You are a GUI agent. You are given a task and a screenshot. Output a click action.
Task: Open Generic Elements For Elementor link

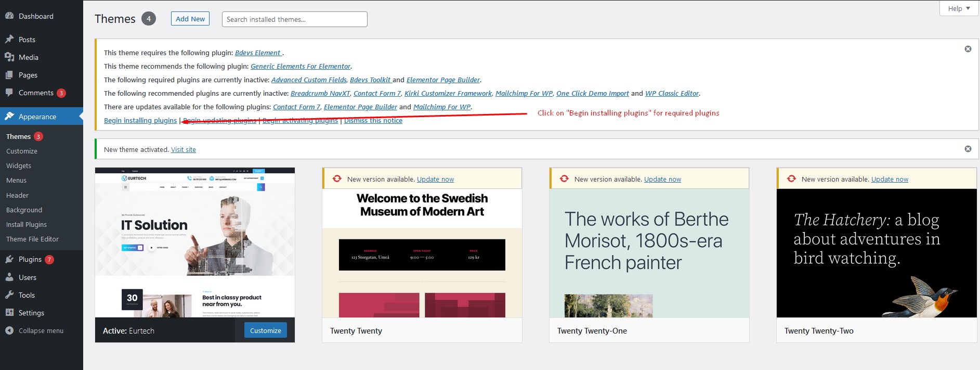coord(300,66)
